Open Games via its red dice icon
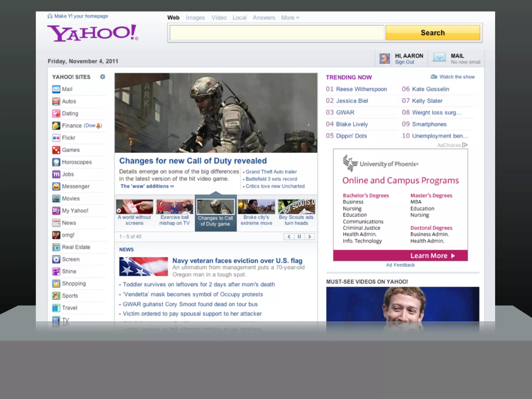Screen dimensions: 532x399 tap(56, 150)
